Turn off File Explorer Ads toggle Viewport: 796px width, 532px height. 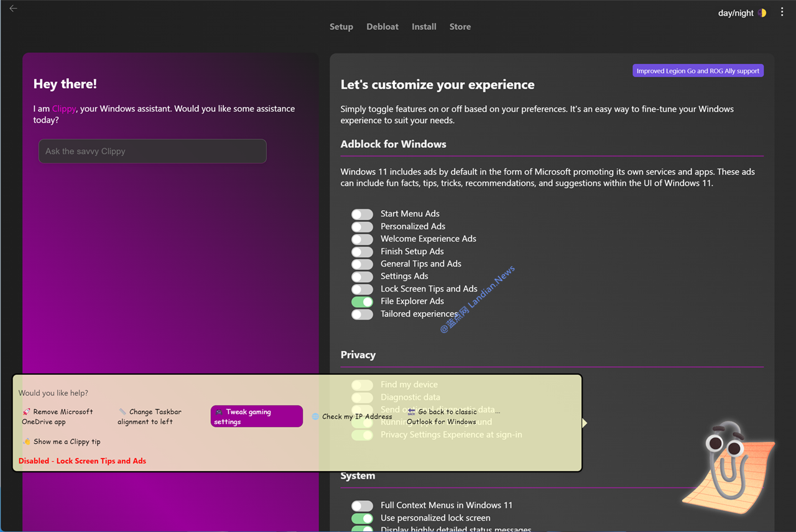[362, 302]
